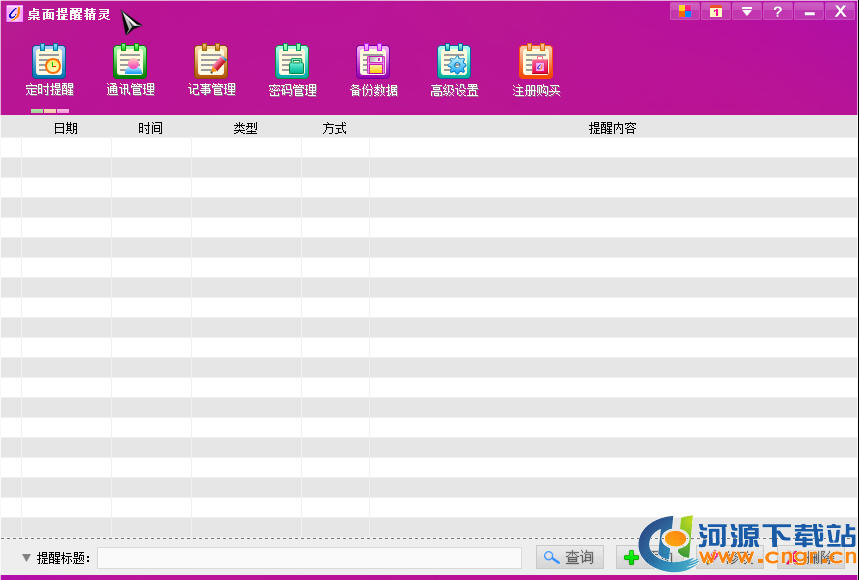Open 通讯管理 contacts manager
The width and height of the screenshot is (859, 580).
pos(130,70)
